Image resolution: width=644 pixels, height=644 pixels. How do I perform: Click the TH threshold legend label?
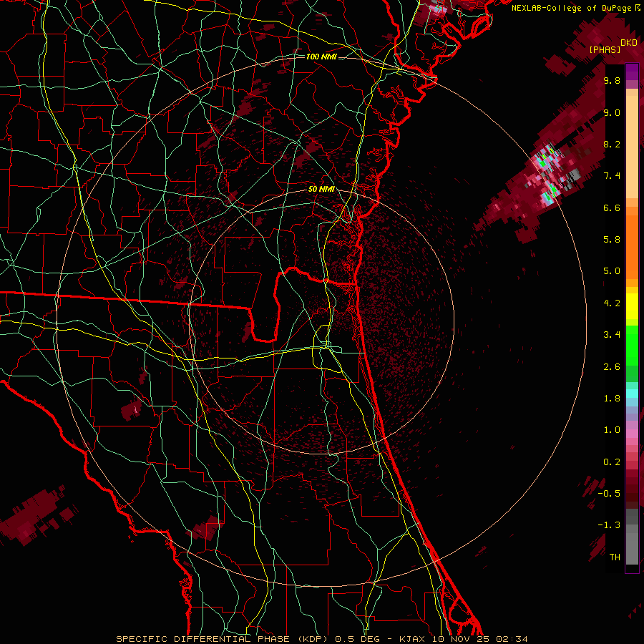coord(615,557)
